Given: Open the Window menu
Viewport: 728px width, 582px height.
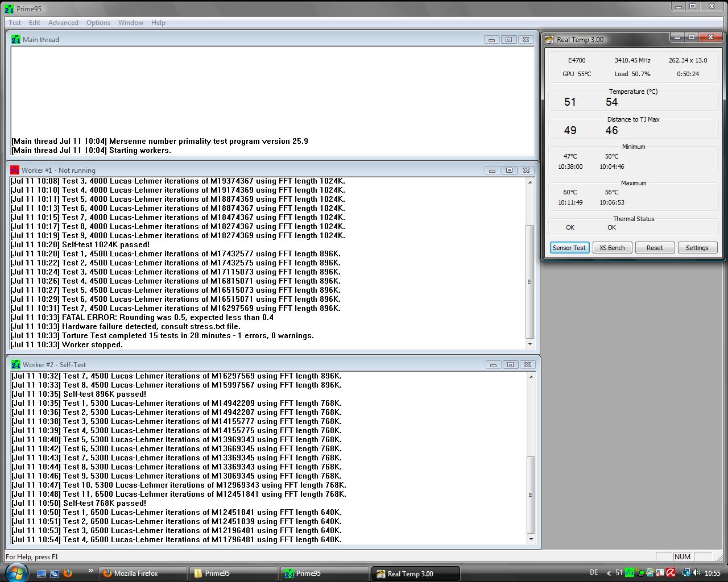Looking at the screenshot, I should pyautogui.click(x=131, y=23).
